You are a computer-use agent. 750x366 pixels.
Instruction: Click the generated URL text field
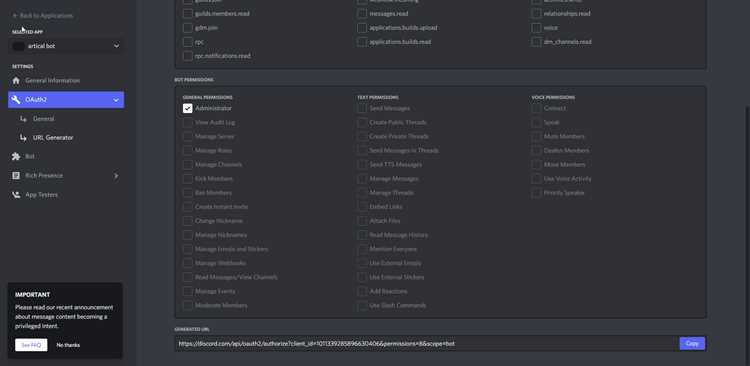click(426, 344)
